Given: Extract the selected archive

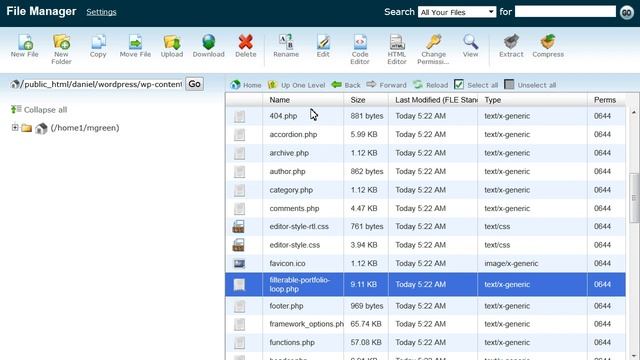Looking at the screenshot, I should 511,46.
